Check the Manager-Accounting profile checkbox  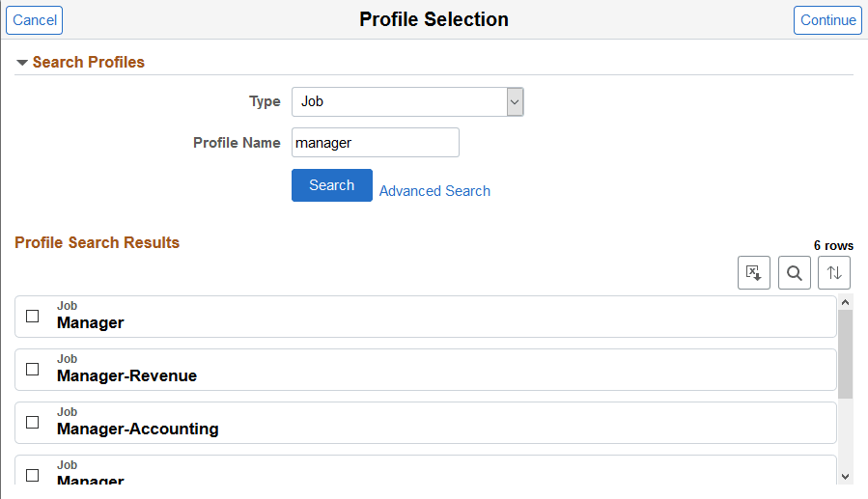click(33, 422)
